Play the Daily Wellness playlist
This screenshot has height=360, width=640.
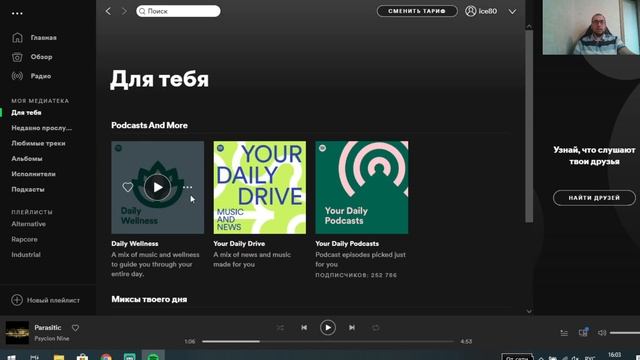[x=158, y=187]
